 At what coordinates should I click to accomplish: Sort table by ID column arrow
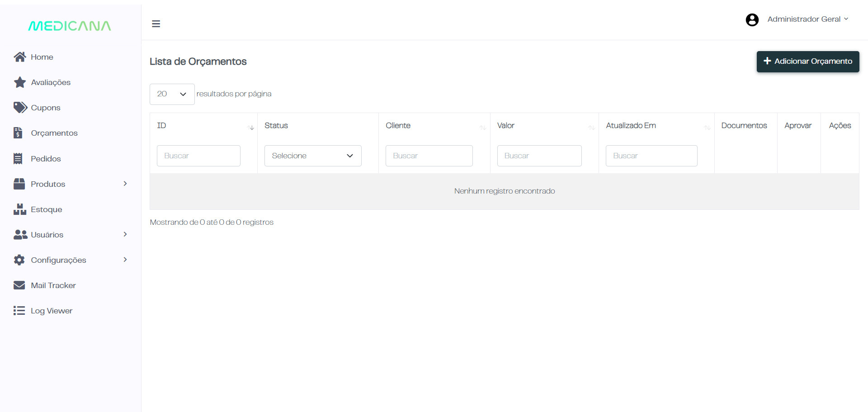[x=251, y=128]
